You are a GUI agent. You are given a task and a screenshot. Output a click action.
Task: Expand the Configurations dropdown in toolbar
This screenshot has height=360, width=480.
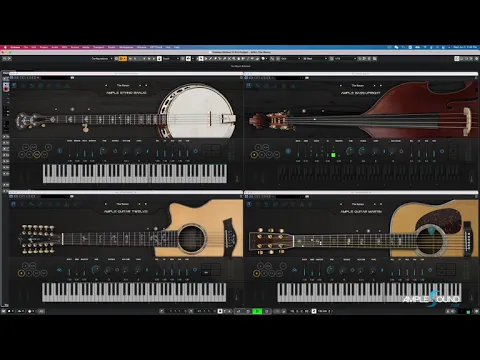102,59
